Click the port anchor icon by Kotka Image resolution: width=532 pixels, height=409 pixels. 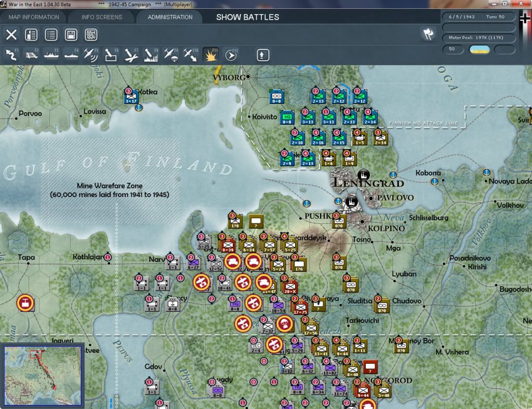pos(138,108)
